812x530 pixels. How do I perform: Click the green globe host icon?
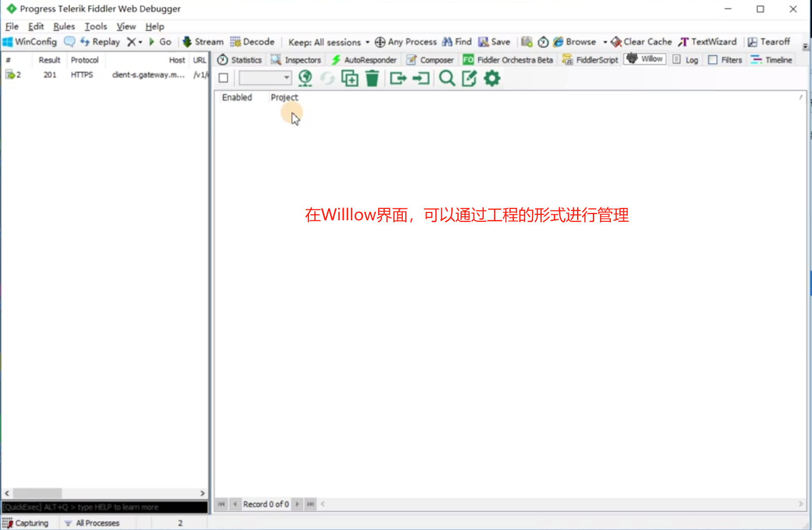click(306, 78)
